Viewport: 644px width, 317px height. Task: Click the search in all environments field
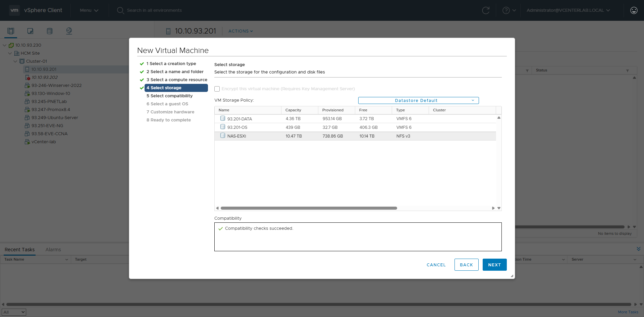click(154, 10)
